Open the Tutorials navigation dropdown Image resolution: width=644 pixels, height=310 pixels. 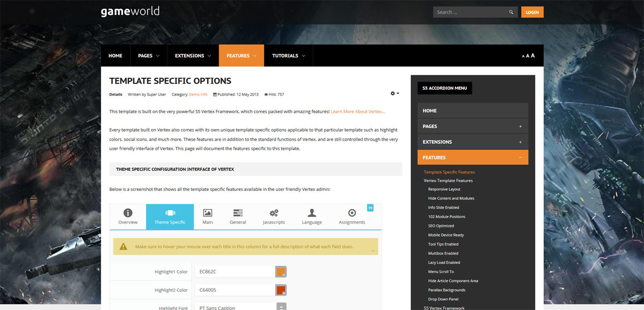[288, 56]
